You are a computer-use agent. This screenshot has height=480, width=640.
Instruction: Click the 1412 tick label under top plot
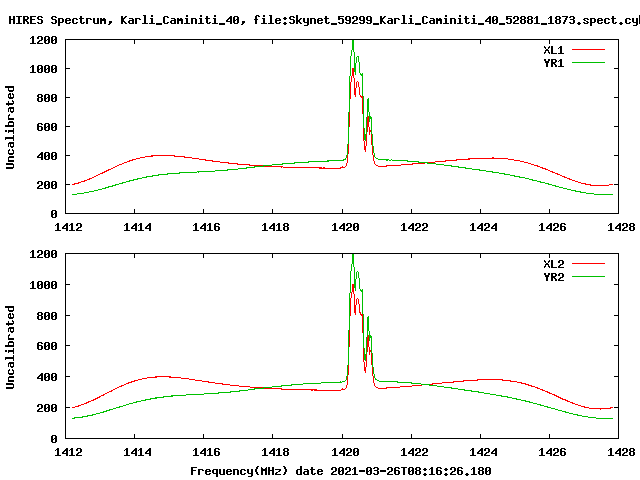point(69,227)
